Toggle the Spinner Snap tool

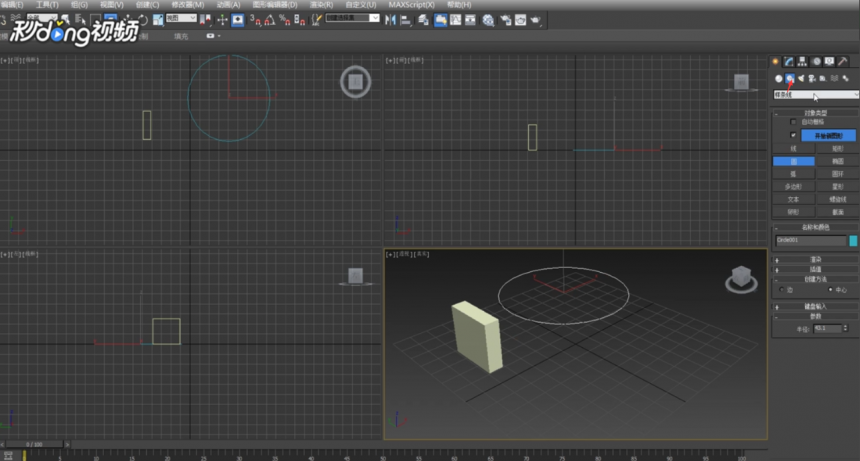coord(299,20)
